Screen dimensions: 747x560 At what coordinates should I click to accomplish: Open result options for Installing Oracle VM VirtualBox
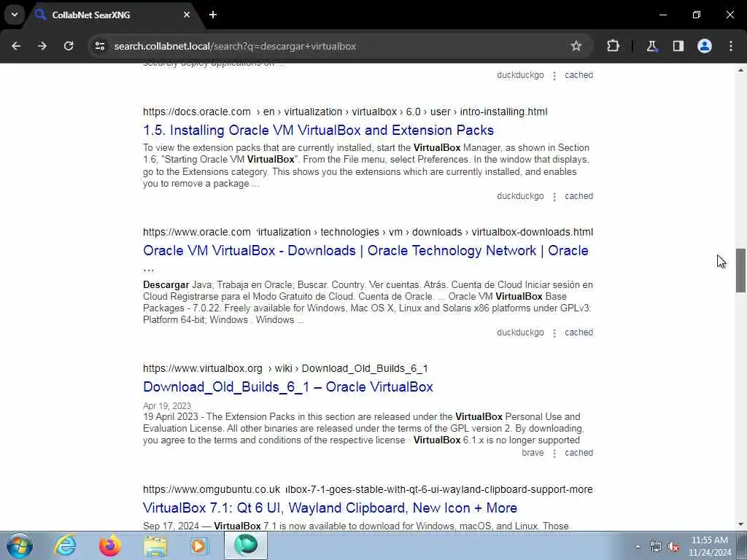tap(554, 197)
